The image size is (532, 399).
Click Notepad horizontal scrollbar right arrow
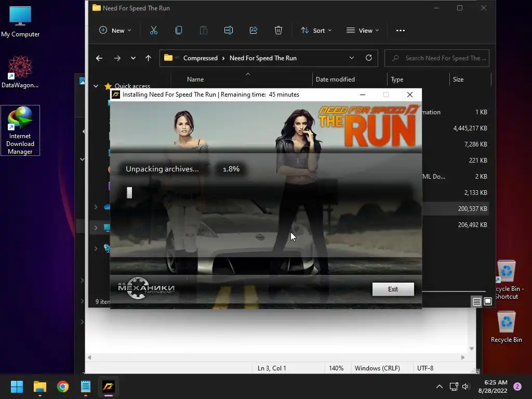(463, 357)
